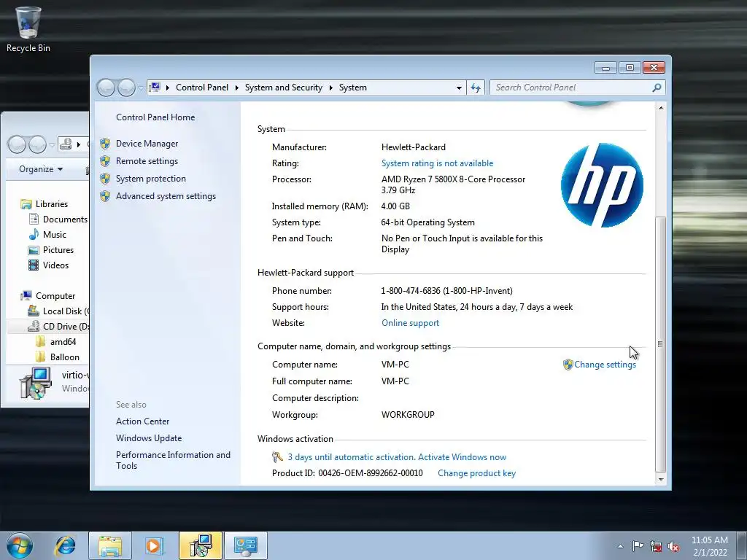Open the address bar history dropdown arrow

click(x=459, y=87)
